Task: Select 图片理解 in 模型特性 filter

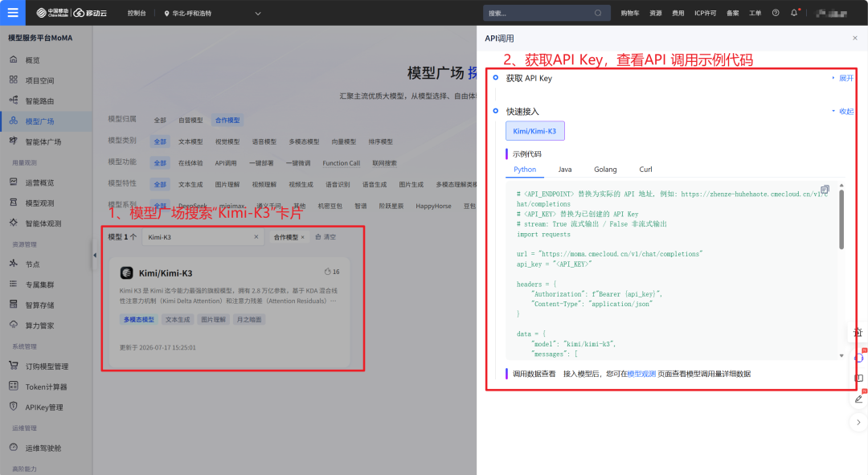Action: tap(227, 185)
